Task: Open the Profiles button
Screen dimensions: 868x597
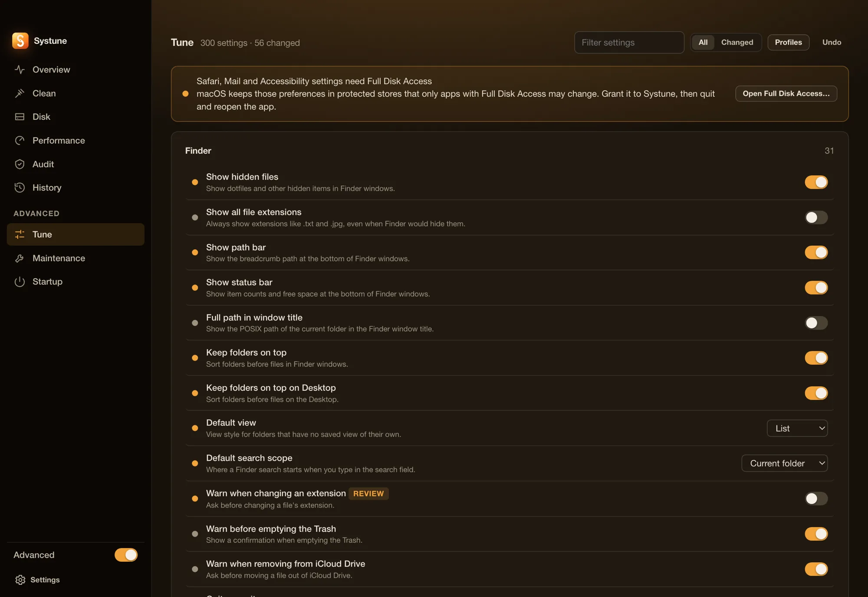Action: [788, 43]
